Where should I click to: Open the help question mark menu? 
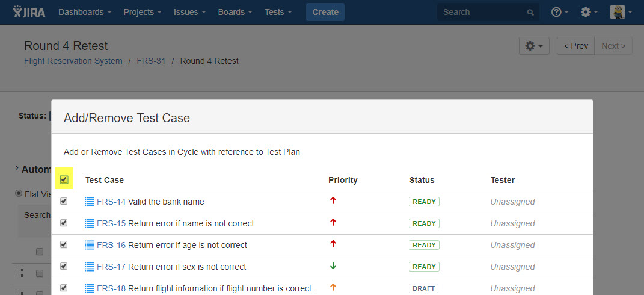(x=560, y=12)
